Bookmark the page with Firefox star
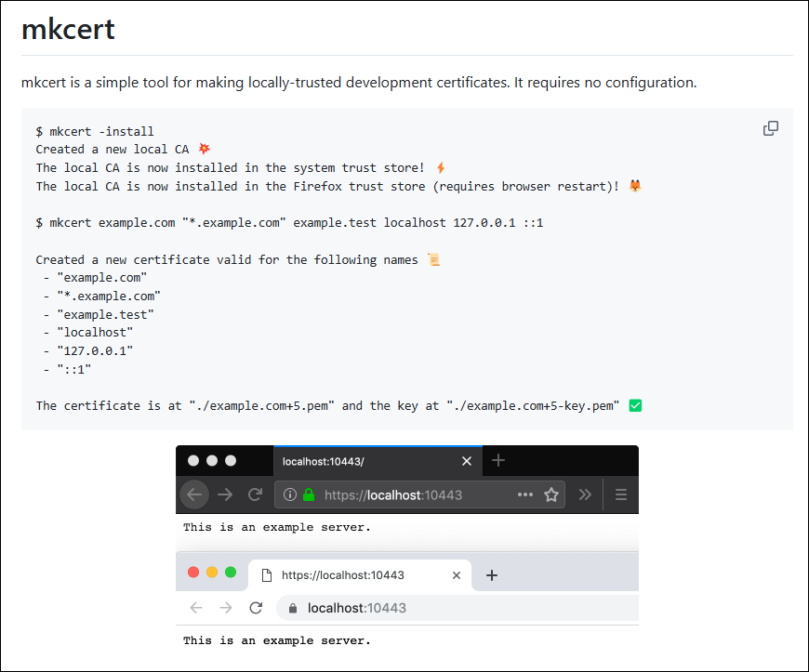The width and height of the screenshot is (809, 672). coord(551,494)
